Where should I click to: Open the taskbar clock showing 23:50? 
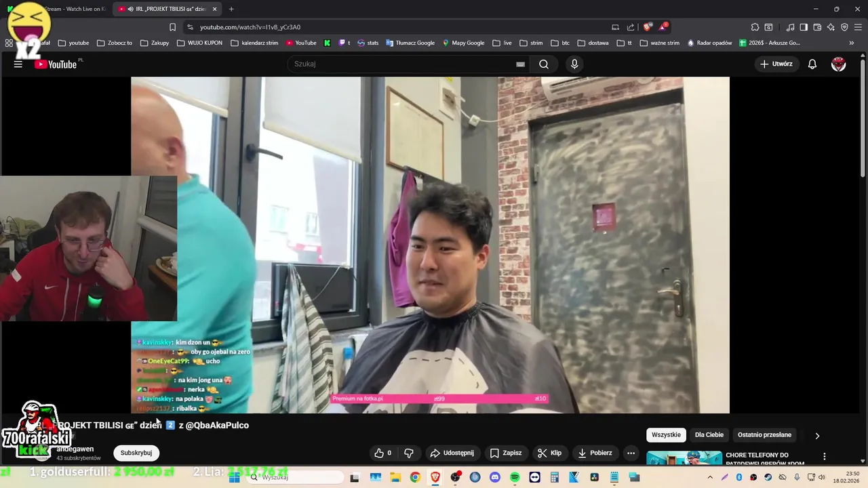point(846,477)
